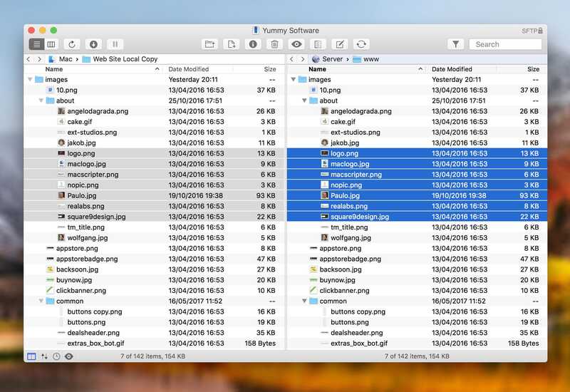Collapse the server about folder
This screenshot has height=392, width=570.
(x=304, y=100)
